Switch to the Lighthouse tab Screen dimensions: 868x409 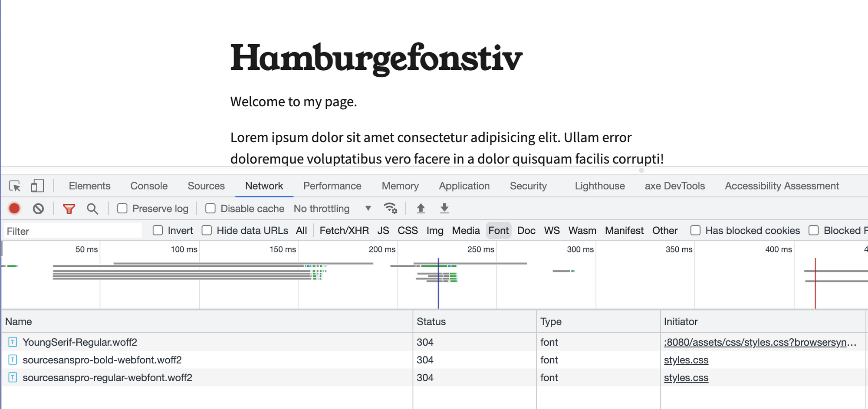(600, 186)
